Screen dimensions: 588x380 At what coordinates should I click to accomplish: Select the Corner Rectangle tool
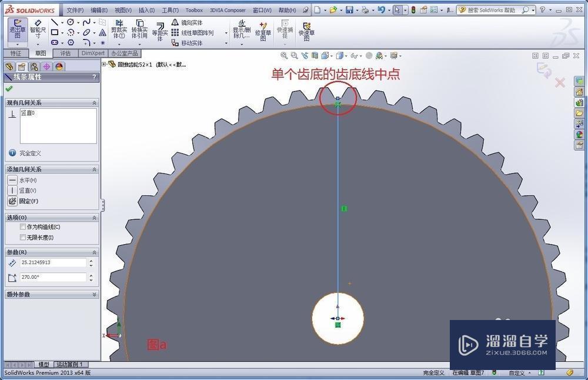coord(55,32)
